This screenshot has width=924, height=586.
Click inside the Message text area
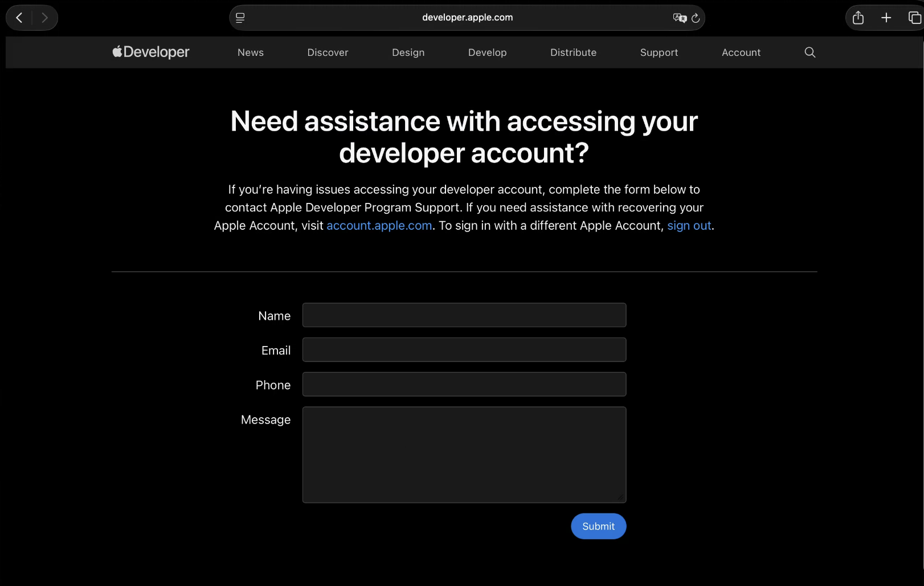tap(464, 455)
